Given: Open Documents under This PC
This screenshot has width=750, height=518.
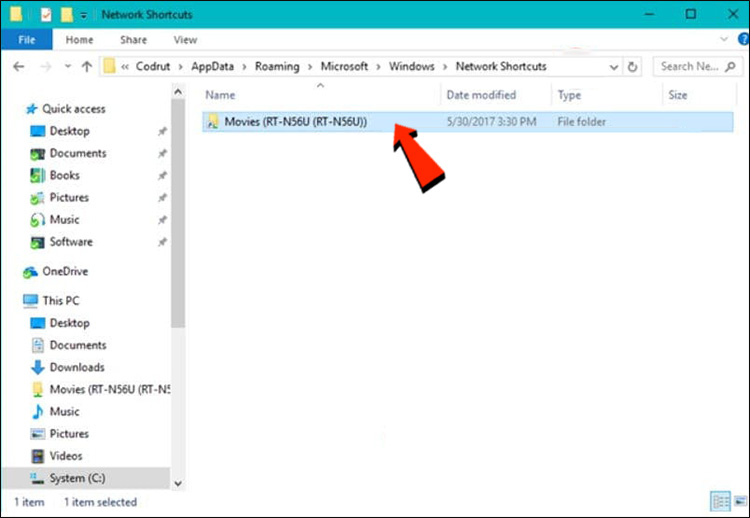Looking at the screenshot, I should tap(77, 345).
